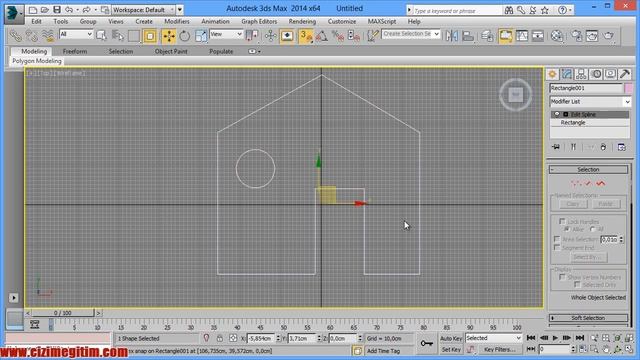Open reference coordinate View dropdown

tap(226, 34)
